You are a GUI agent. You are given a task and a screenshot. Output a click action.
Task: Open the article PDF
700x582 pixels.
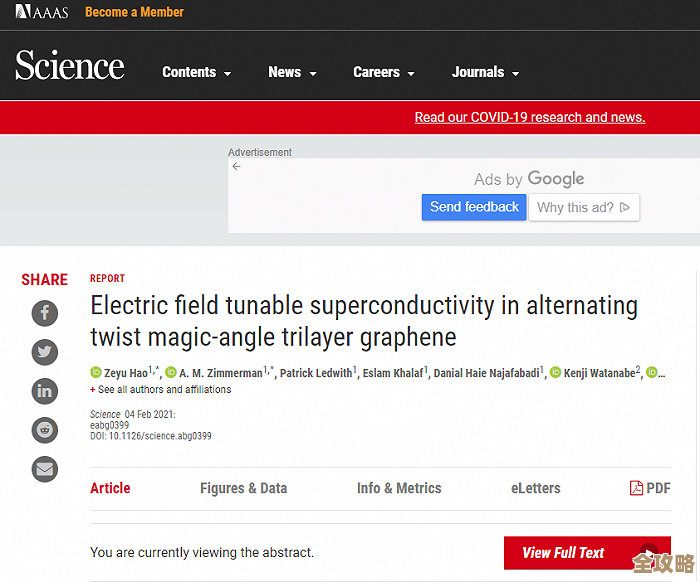[650, 488]
